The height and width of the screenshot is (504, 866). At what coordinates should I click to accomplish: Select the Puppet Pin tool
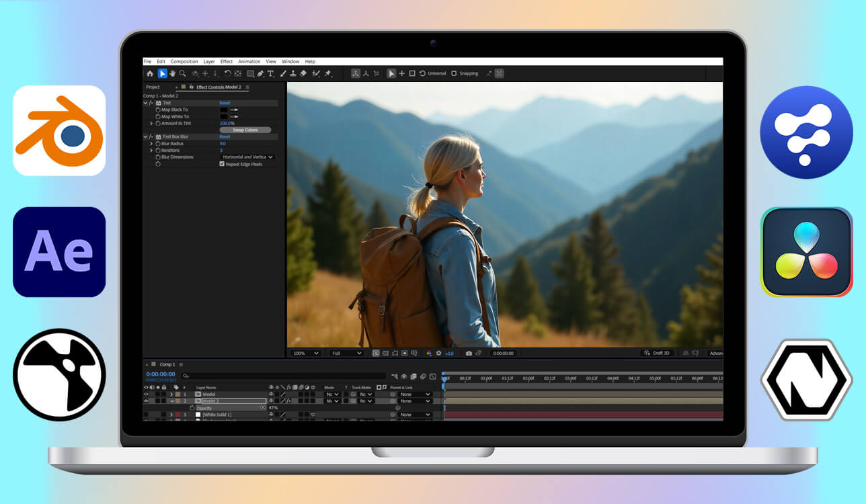tap(327, 73)
